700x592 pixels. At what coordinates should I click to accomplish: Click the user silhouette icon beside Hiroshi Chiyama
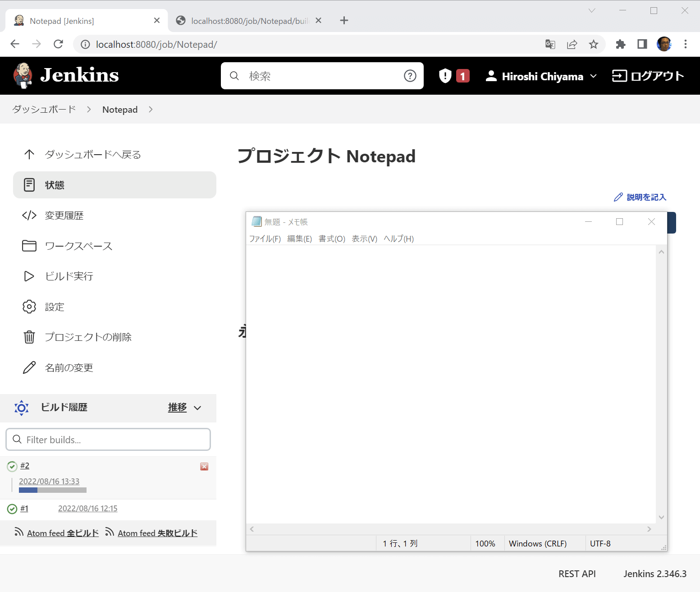pyautogui.click(x=491, y=76)
